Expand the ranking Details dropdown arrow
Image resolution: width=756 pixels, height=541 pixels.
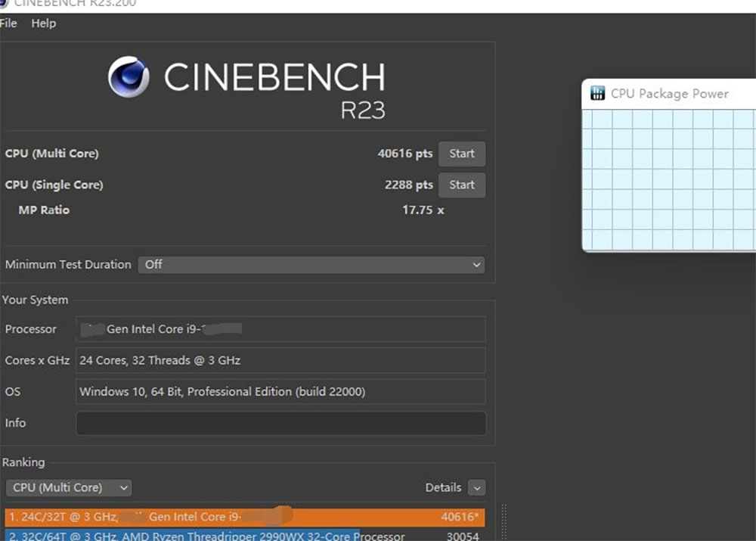(x=476, y=488)
